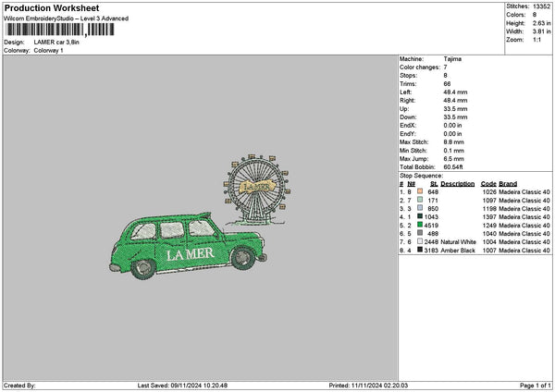Image resolution: width=555 pixels, height=392 pixels.
Task: Click the Amber Black description text
Action: pyautogui.click(x=458, y=251)
